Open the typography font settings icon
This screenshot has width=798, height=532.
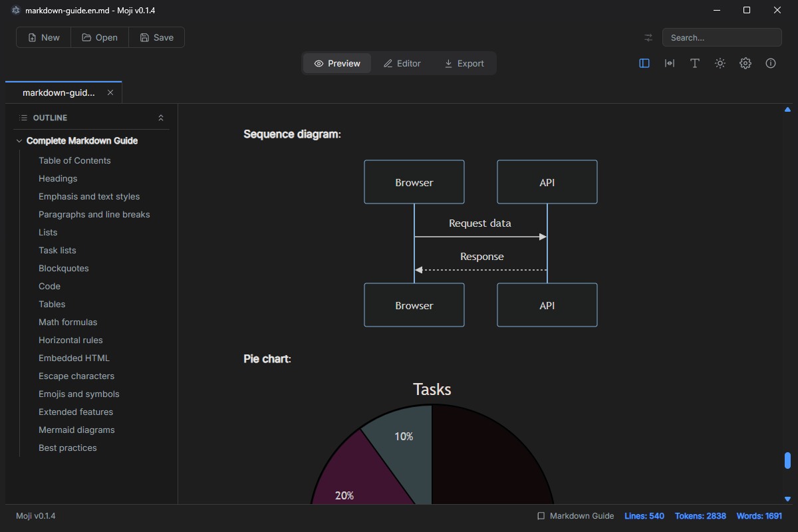tap(695, 63)
